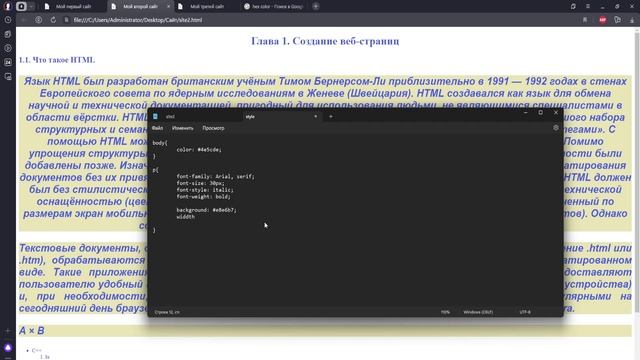Image resolution: width=640 pixels, height=360 pixels.
Task: Click the Notepad app icon in its title bar
Action: [155, 116]
